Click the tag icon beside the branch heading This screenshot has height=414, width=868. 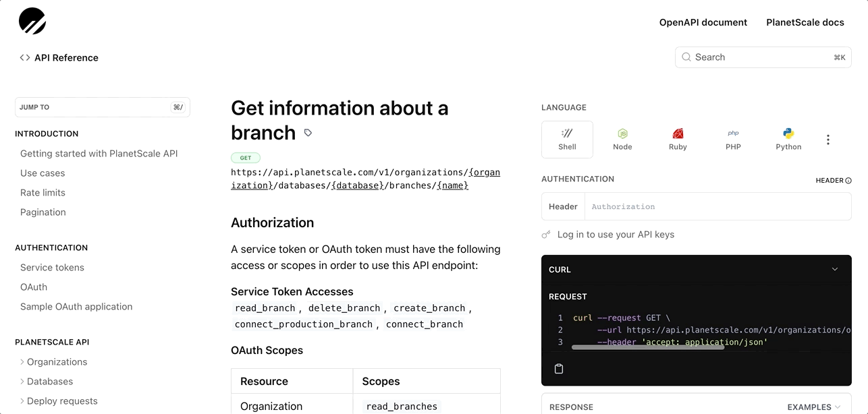[x=308, y=133]
